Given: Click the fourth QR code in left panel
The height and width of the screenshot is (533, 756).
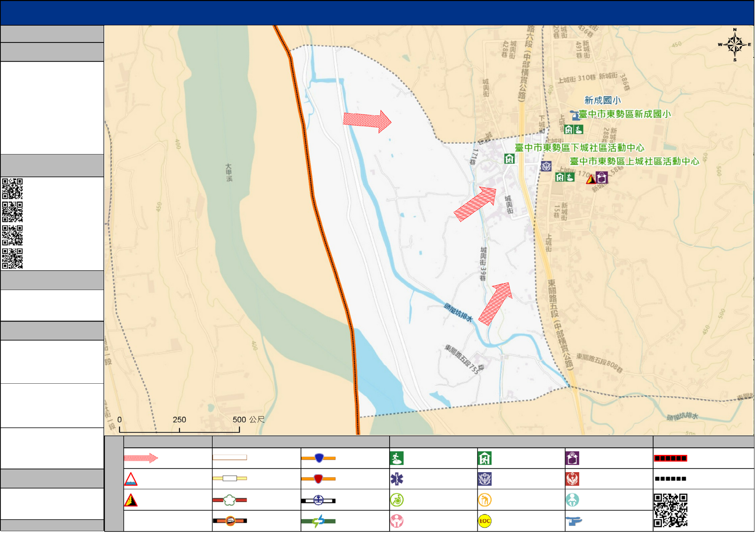Looking at the screenshot, I should 13,259.
